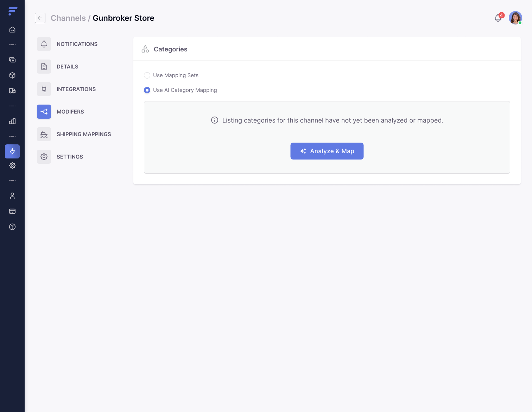
Task: Open the help question mark icon
Action: coord(12,227)
